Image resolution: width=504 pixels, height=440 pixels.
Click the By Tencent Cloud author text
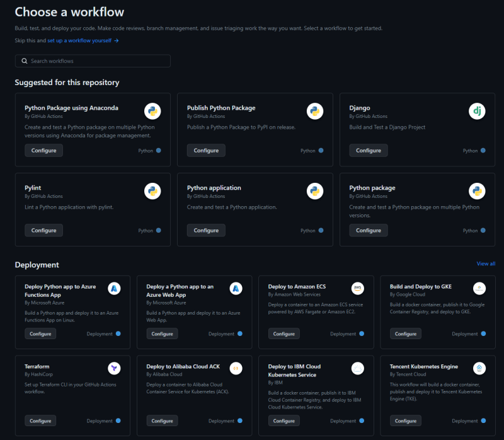408,374
